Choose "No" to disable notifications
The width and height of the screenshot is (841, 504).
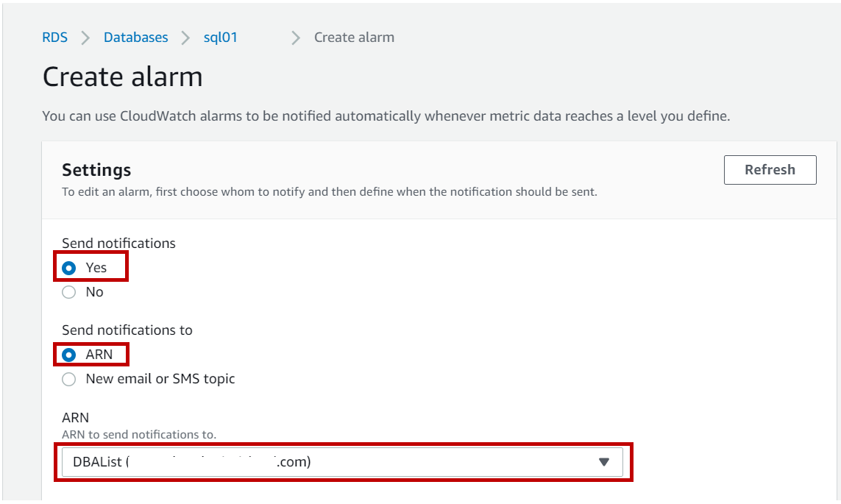pyautogui.click(x=69, y=291)
